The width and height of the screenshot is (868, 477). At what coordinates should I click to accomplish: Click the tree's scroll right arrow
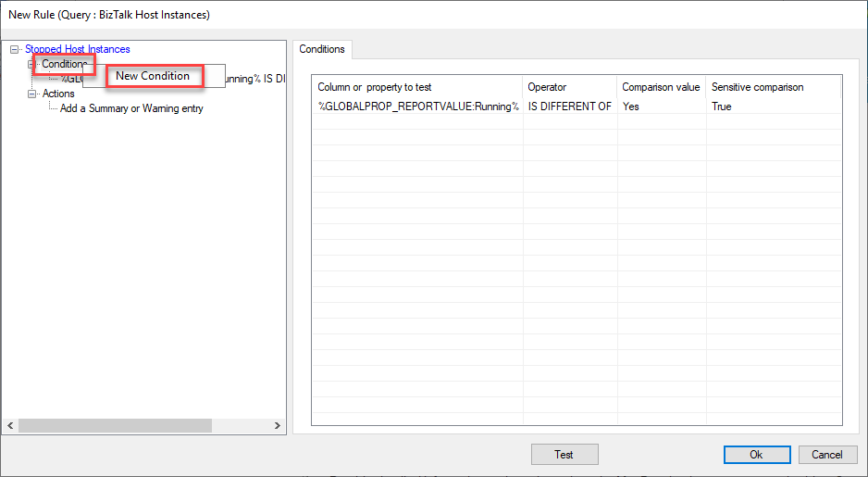277,425
